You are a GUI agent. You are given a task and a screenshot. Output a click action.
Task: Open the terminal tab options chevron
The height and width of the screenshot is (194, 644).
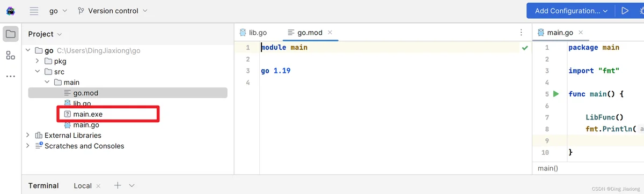tap(132, 185)
